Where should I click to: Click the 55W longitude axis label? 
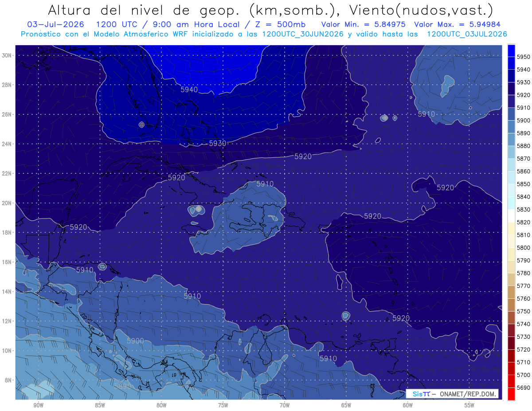pos(469,405)
